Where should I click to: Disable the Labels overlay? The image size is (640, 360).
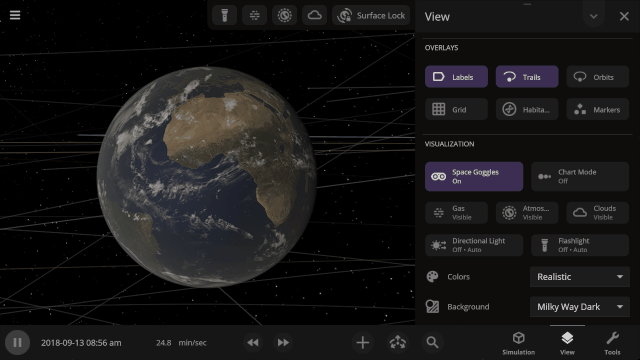456,77
